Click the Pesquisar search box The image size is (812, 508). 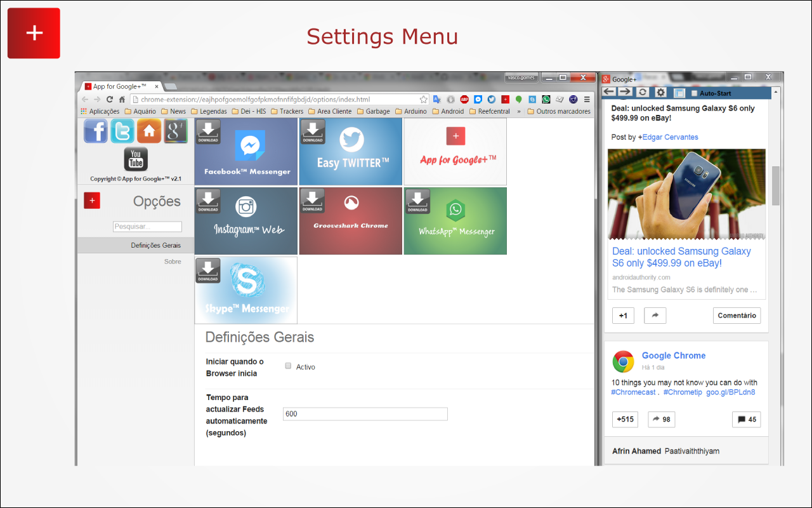pos(147,227)
